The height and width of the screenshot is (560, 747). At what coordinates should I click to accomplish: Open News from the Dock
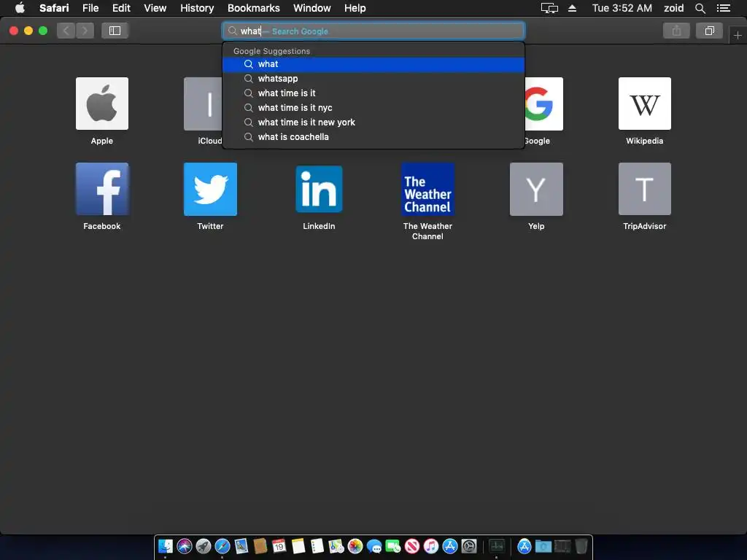[x=412, y=545]
